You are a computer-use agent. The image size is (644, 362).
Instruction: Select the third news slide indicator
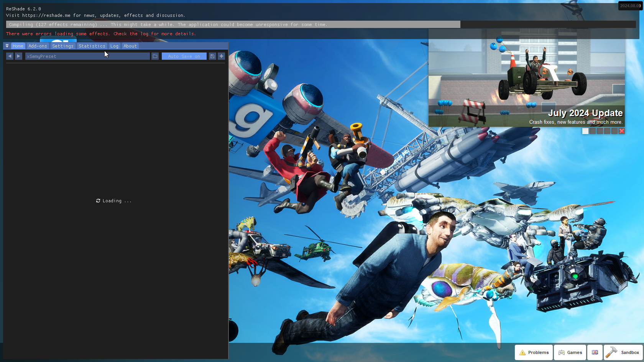[x=600, y=131]
